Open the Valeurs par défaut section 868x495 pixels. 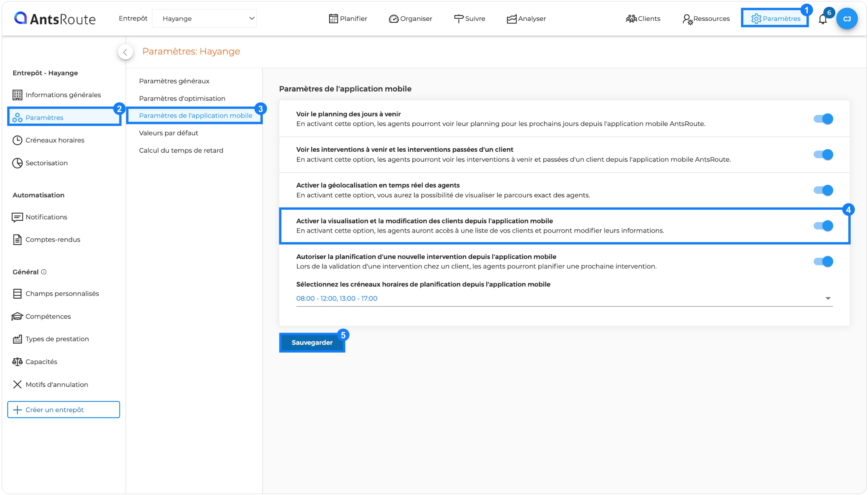169,133
